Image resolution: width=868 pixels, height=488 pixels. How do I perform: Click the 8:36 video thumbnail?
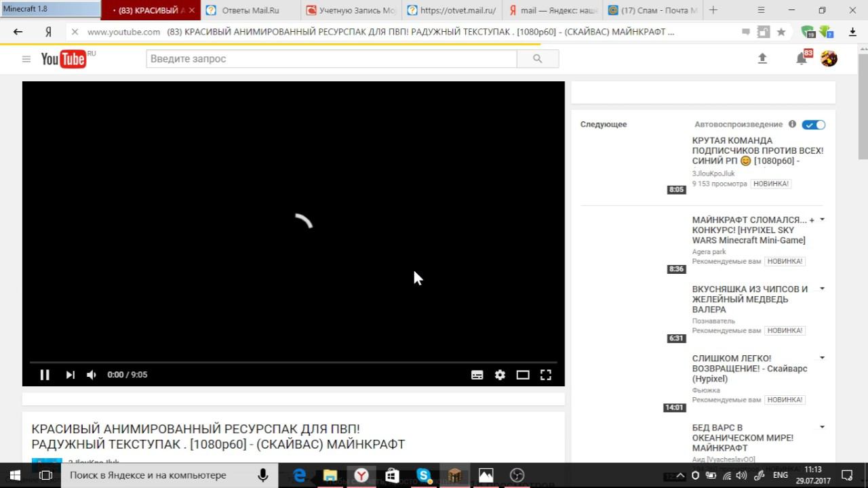coord(633,245)
